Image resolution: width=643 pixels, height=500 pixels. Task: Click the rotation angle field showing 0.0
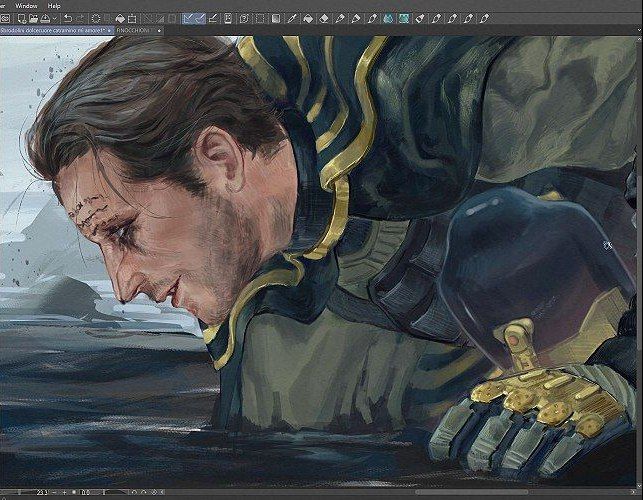(85, 492)
